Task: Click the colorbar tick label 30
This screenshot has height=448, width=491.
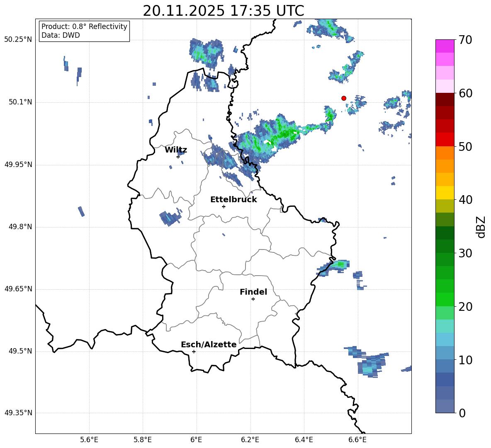Action: (x=466, y=253)
